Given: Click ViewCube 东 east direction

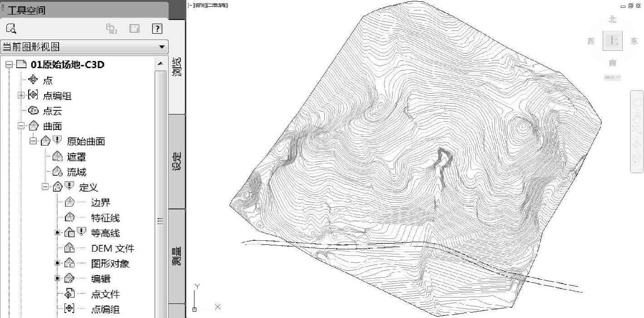Looking at the screenshot, I should tap(634, 41).
